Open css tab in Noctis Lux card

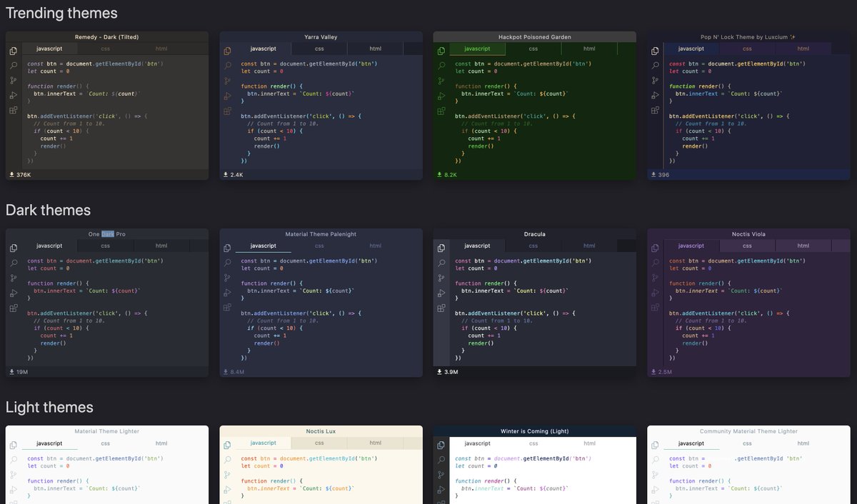pos(319,443)
